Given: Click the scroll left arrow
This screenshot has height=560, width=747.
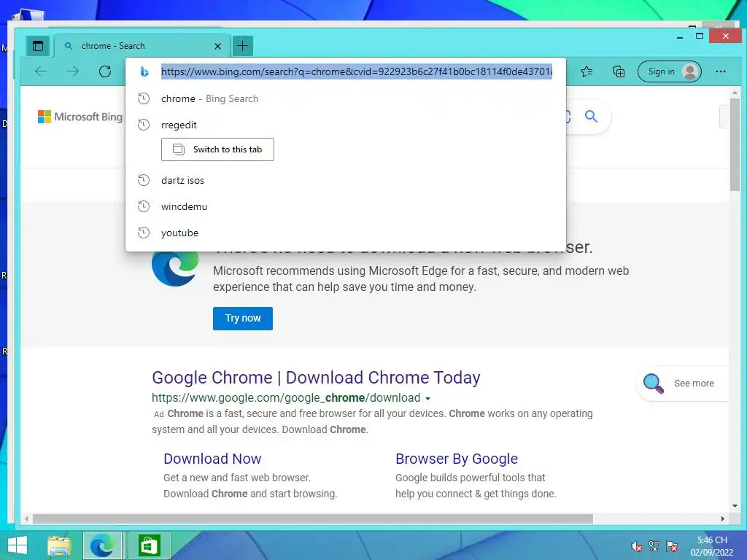Looking at the screenshot, I should (27, 518).
